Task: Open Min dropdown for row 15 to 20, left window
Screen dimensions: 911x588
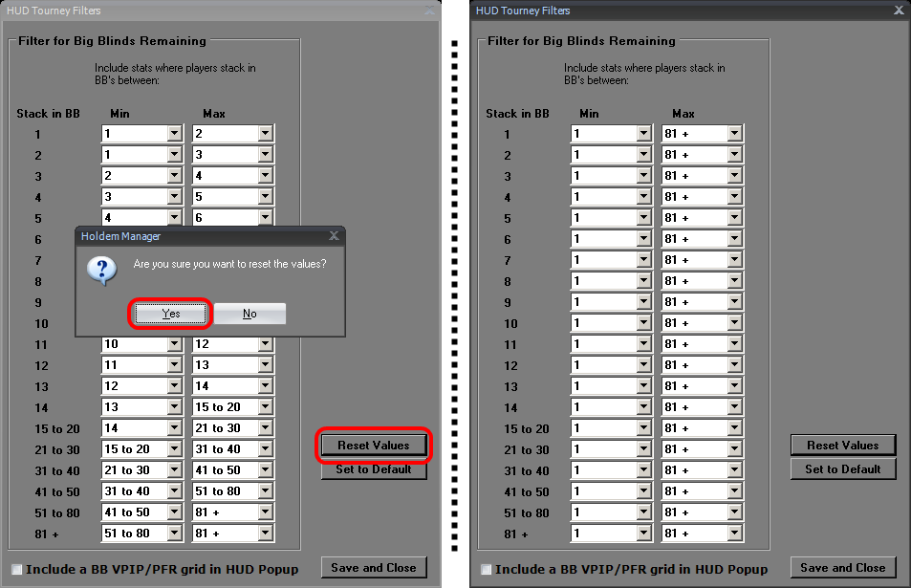Action: tap(175, 428)
